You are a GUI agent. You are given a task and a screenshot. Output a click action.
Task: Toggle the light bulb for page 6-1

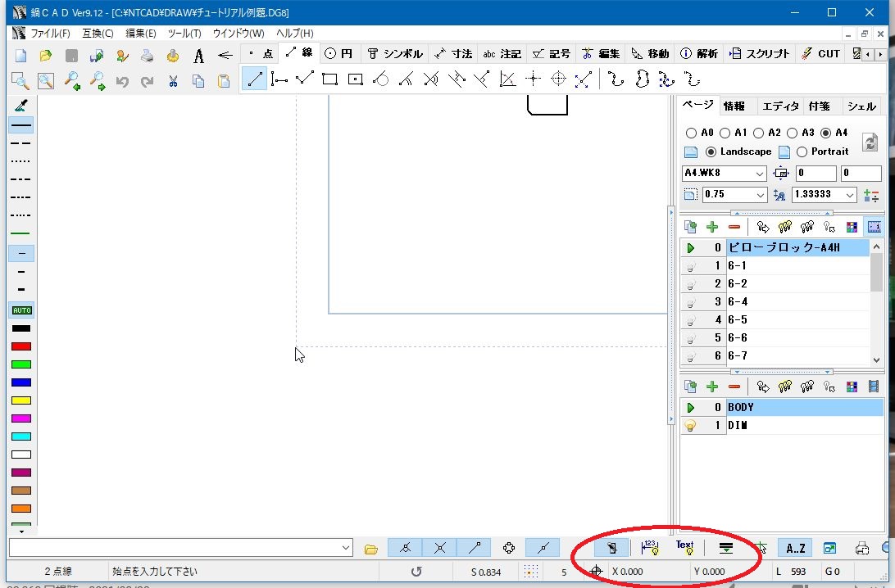pyautogui.click(x=691, y=266)
